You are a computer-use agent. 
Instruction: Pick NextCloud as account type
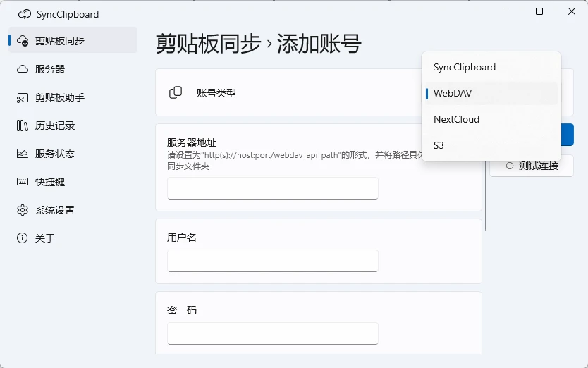pyautogui.click(x=491, y=119)
